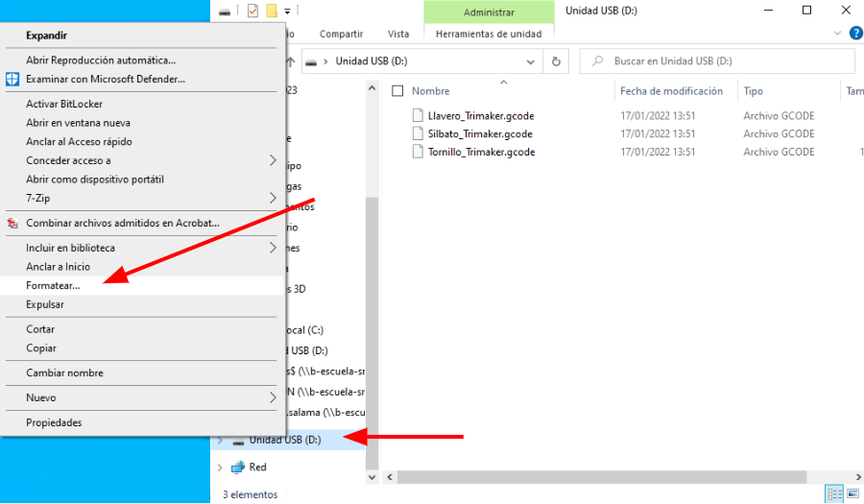Open the Herramientas de unidad tab
Image resolution: width=864 pixels, height=504 pixels.
tap(488, 34)
